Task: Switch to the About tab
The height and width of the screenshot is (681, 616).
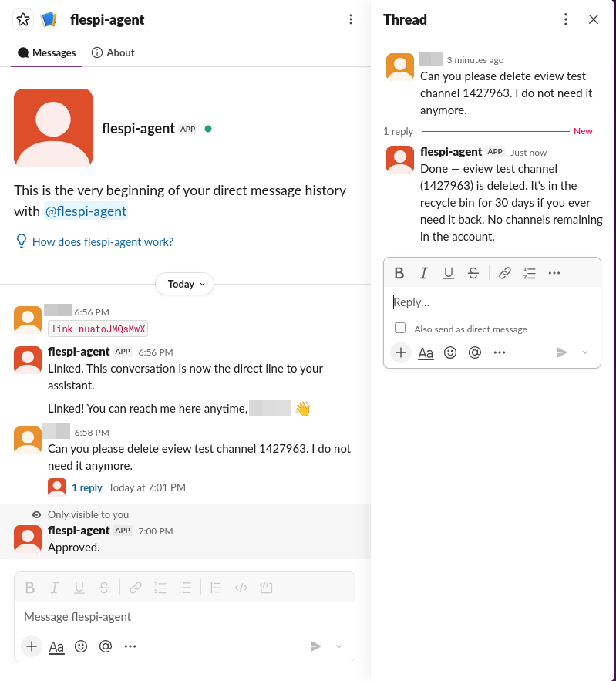Action: (x=113, y=52)
